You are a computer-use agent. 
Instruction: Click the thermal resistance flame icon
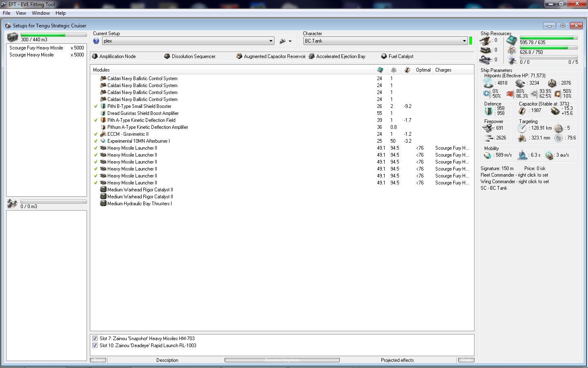pyautogui.click(x=510, y=94)
